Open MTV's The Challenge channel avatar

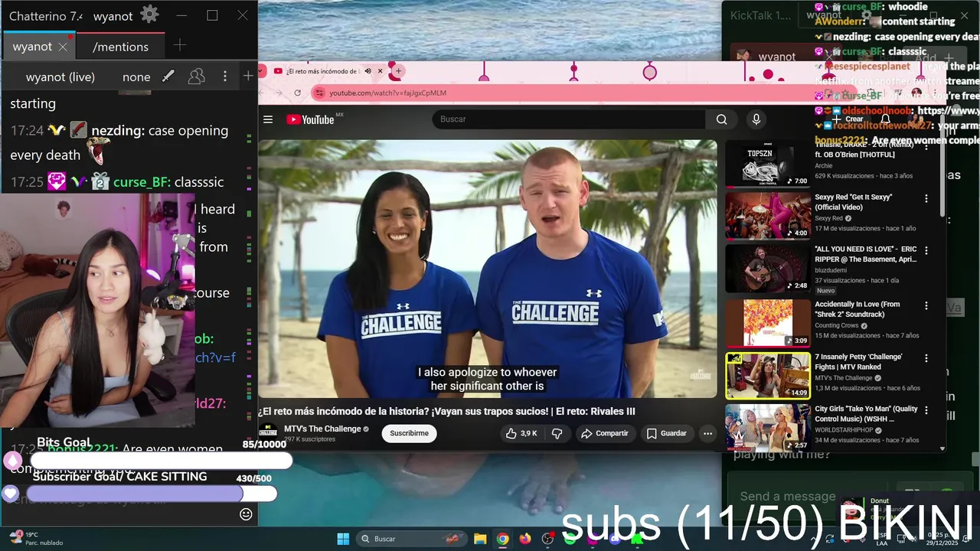268,432
